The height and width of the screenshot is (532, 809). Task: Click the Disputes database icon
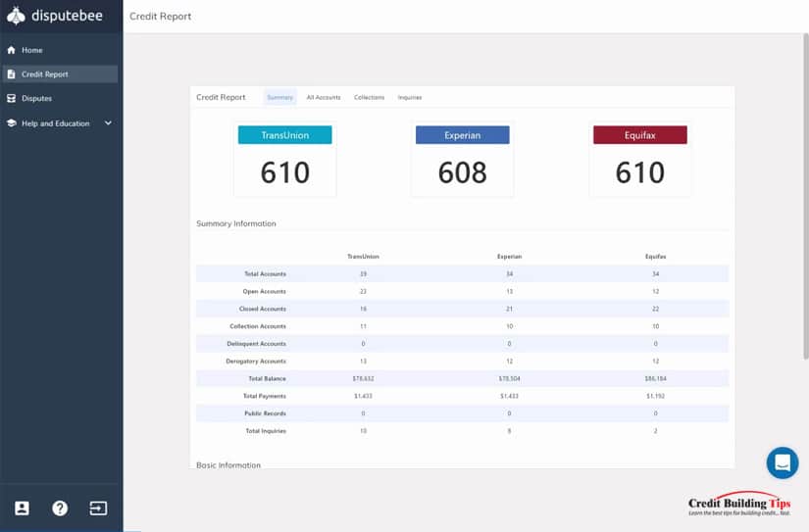click(x=12, y=98)
